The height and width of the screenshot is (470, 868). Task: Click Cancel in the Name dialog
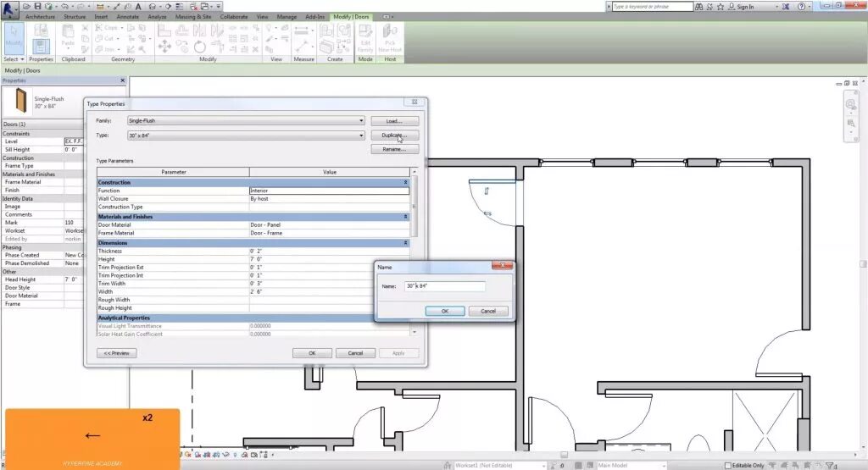click(x=488, y=312)
